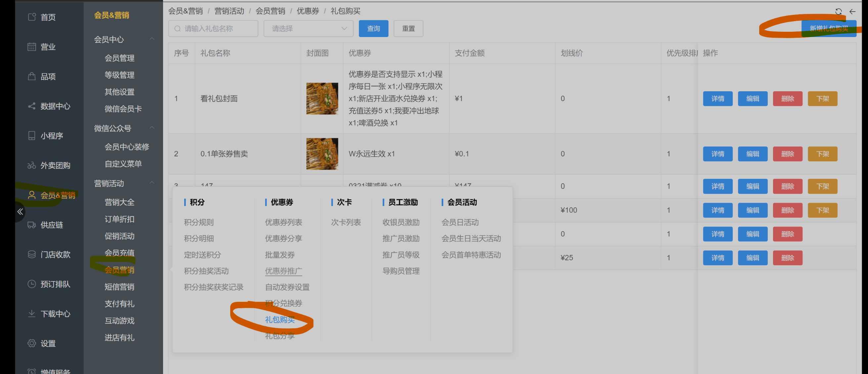Image resolution: width=868 pixels, height=374 pixels.
Task: Open 积分明细 in popup menu
Action: [199, 238]
